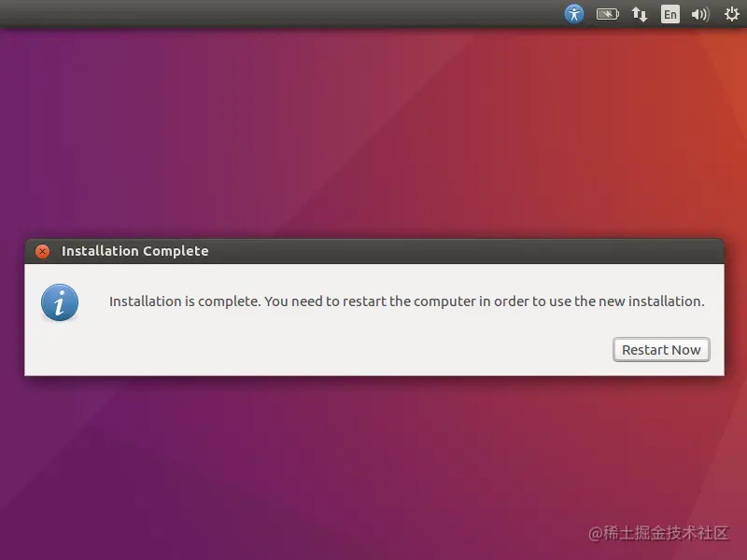The image size is (747, 560).
Task: Click Restart Now button
Action: pyautogui.click(x=661, y=349)
